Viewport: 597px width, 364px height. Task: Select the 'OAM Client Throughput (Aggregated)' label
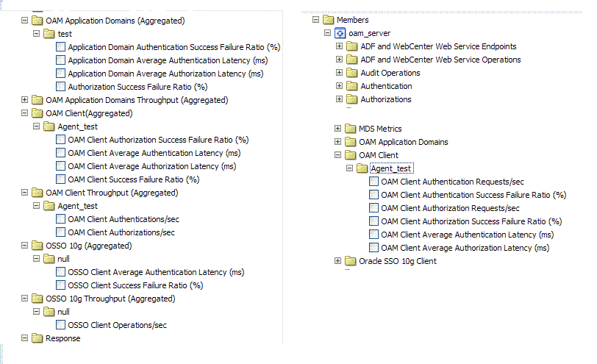coord(112,193)
